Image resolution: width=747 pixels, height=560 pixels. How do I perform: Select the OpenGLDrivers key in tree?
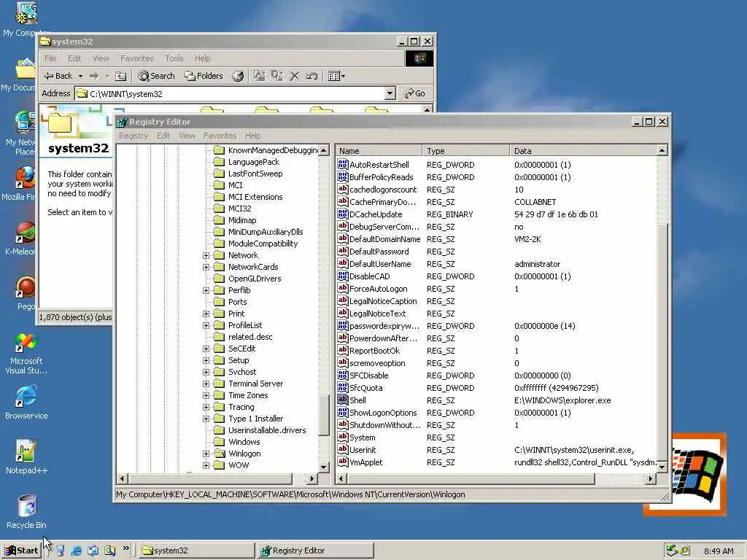point(255,279)
